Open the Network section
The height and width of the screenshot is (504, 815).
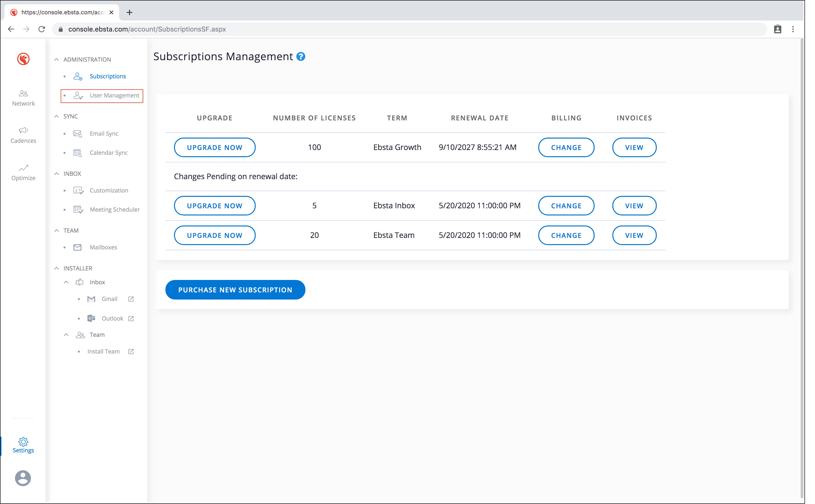[23, 98]
